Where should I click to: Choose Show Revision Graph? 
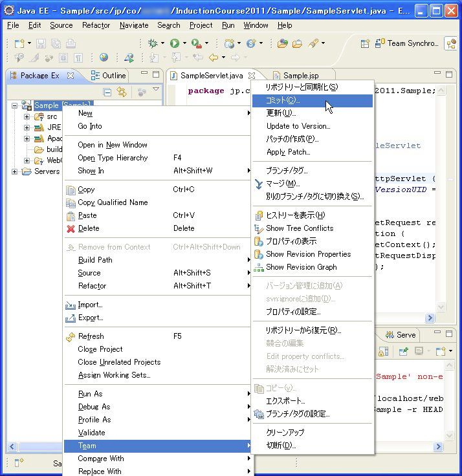tap(313, 267)
